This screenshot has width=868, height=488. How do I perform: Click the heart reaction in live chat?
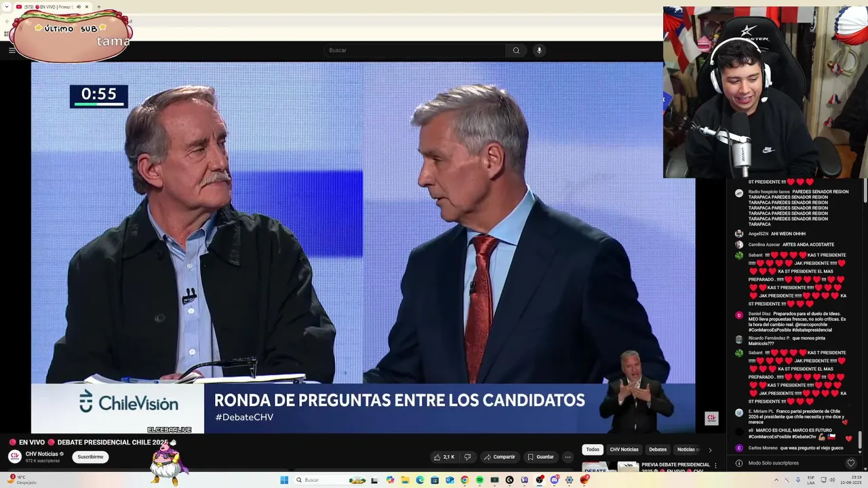pyautogui.click(x=851, y=463)
